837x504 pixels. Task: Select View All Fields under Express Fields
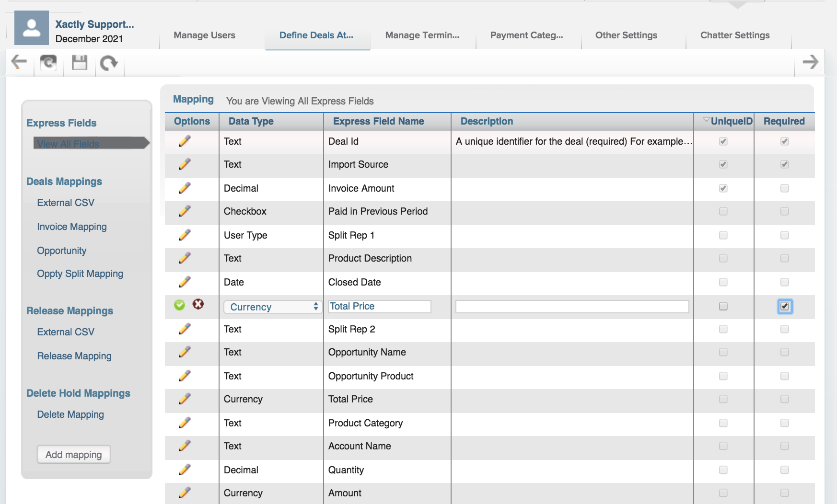point(68,144)
